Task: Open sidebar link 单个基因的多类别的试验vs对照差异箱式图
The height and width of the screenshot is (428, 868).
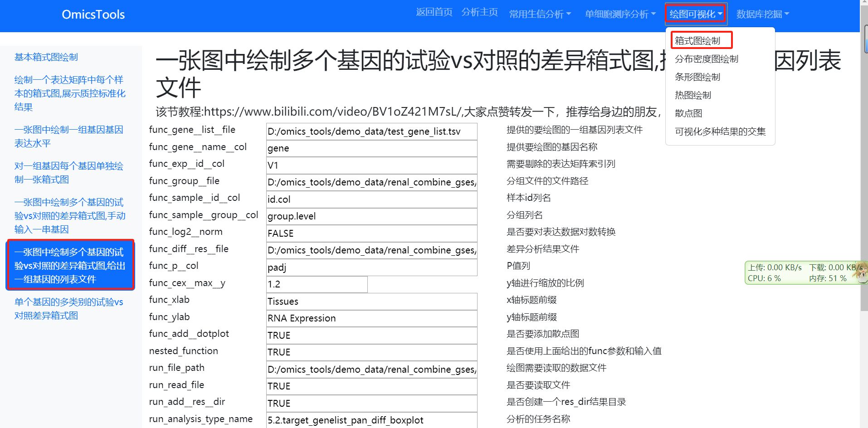Action: (x=69, y=309)
